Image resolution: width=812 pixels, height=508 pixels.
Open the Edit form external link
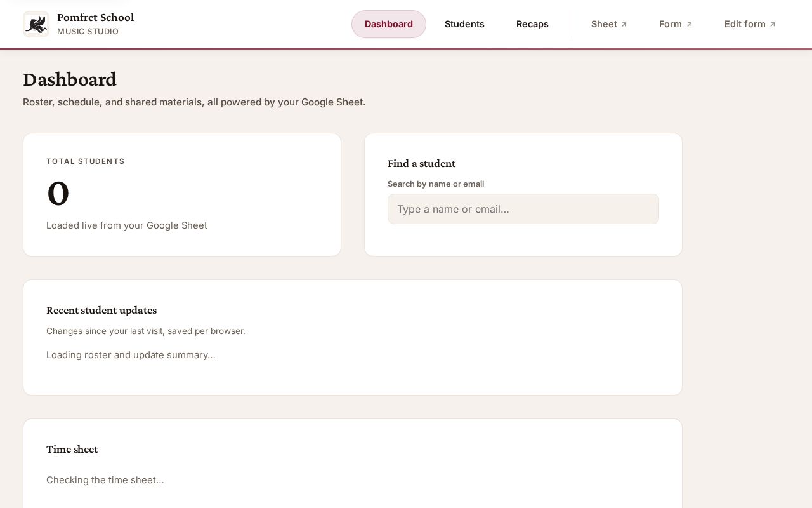[750, 24]
